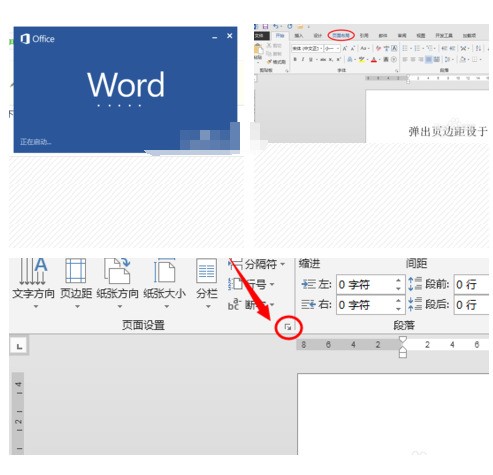The image size is (493, 475).
Task: Click the Grow Font button
Action: 345,48
